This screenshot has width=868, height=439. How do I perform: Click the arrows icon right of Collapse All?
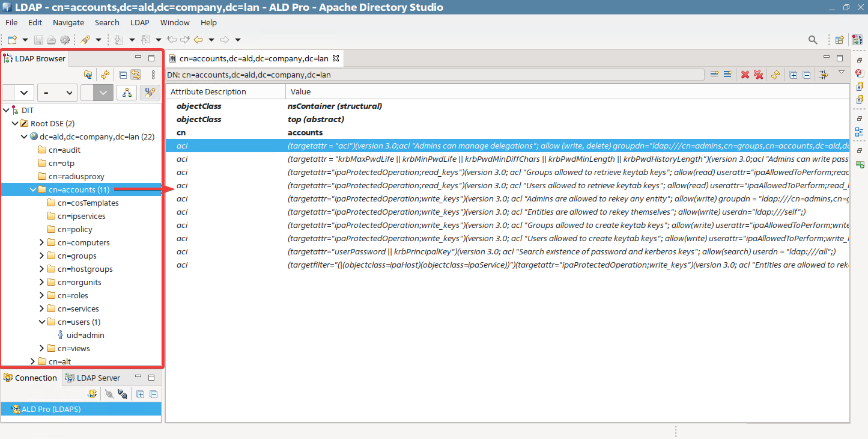click(824, 75)
